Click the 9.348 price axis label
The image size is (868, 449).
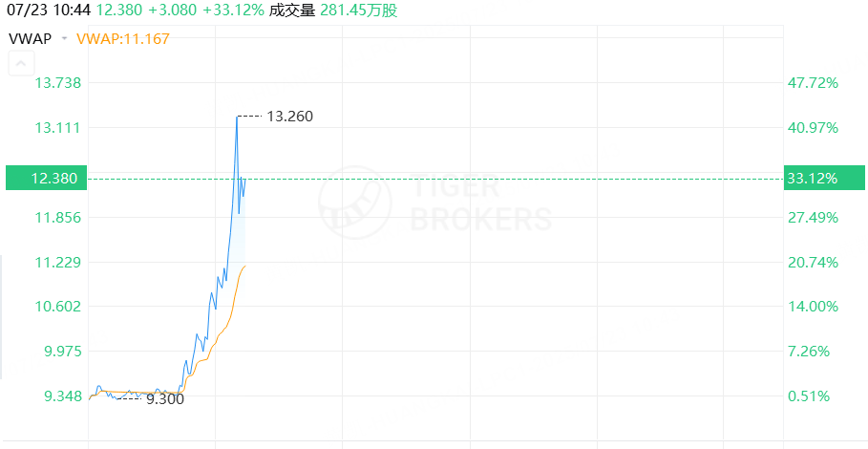pyautogui.click(x=63, y=396)
